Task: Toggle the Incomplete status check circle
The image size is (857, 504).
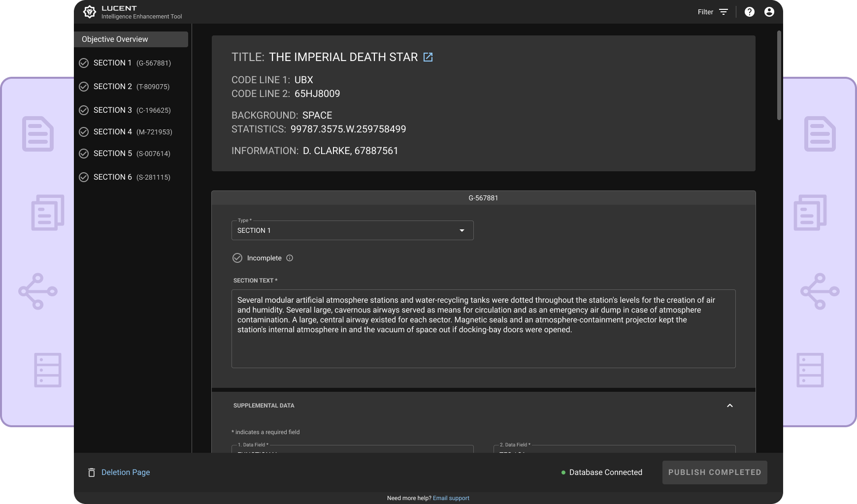Action: click(x=237, y=258)
